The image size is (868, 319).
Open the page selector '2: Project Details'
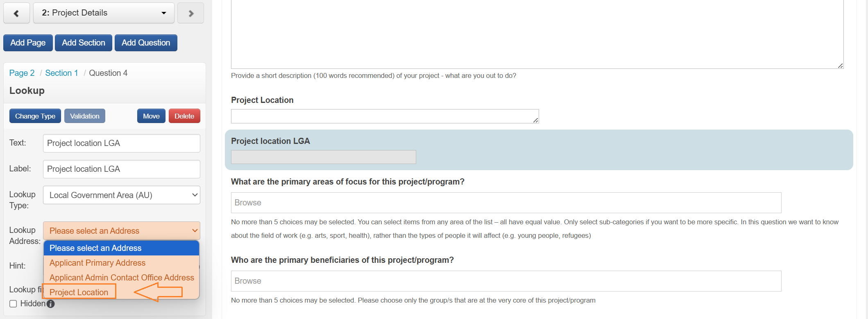104,13
